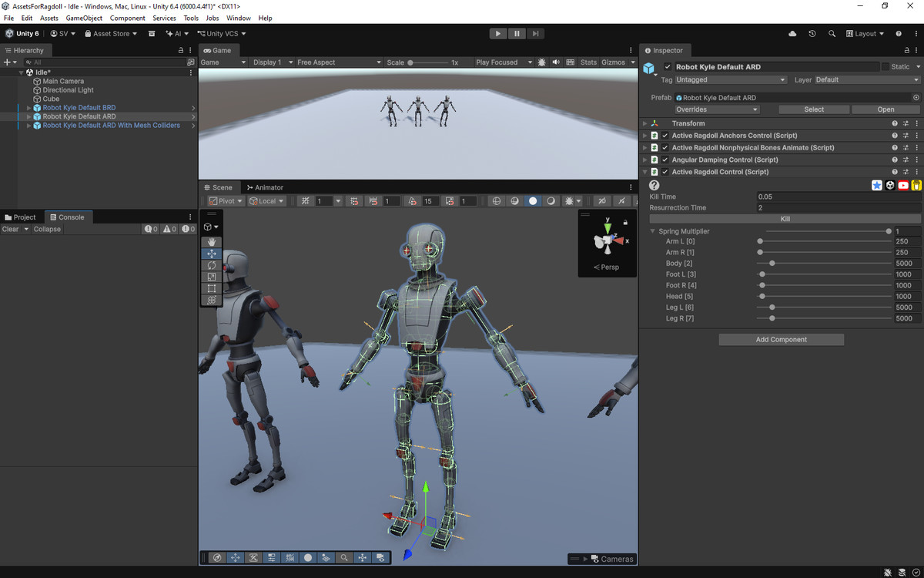Open the GameObject menu
The image size is (924, 578).
(84, 18)
